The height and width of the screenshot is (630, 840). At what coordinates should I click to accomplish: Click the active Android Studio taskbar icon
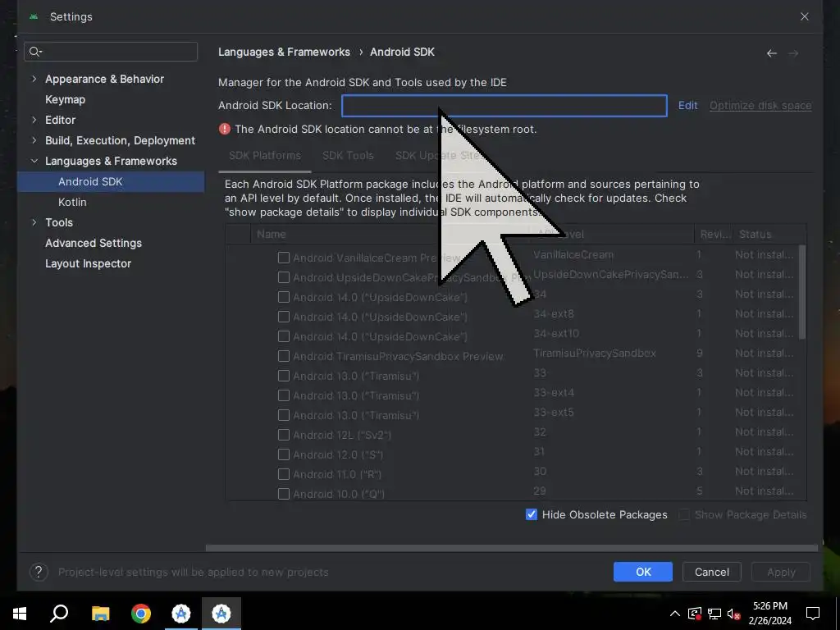tap(221, 614)
